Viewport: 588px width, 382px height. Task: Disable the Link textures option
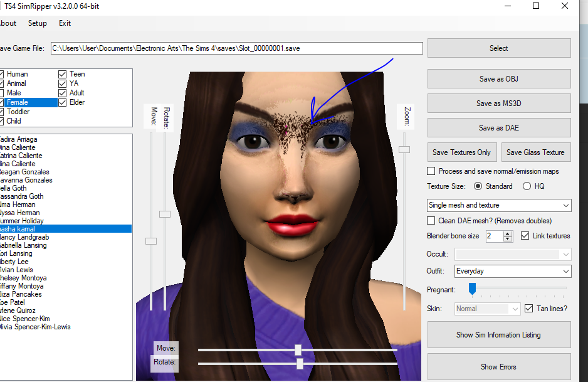524,236
